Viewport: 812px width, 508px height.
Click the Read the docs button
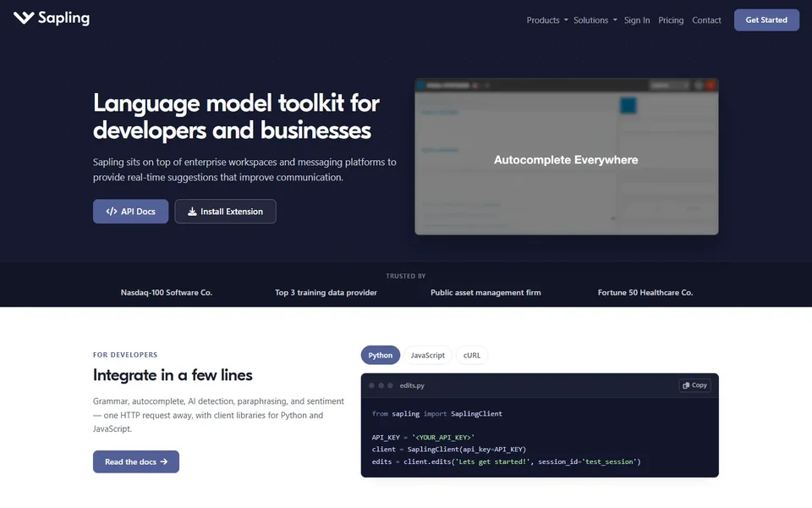coord(136,462)
